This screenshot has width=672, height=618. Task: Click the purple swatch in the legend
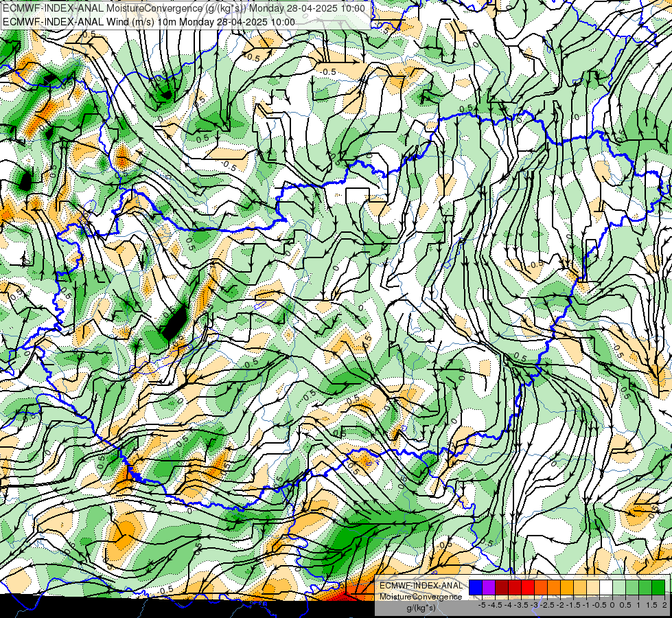489,587
